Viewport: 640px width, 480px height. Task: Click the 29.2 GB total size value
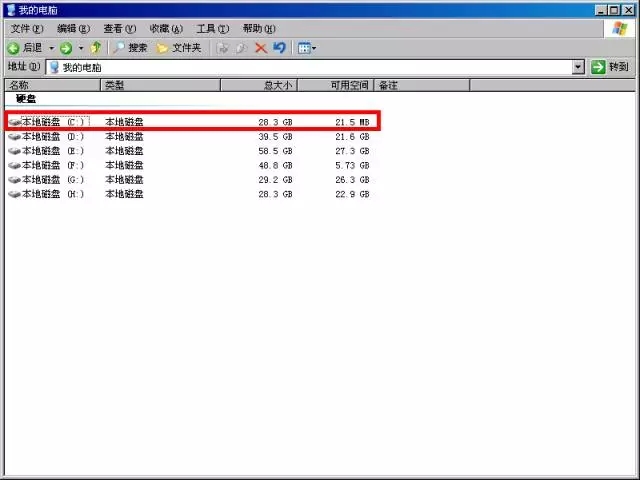point(275,180)
